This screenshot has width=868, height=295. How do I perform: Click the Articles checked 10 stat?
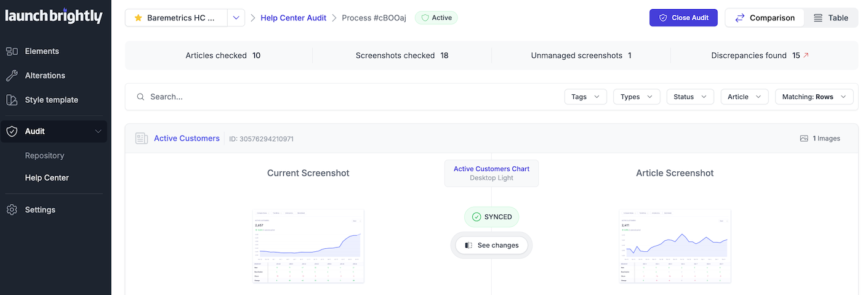click(223, 55)
